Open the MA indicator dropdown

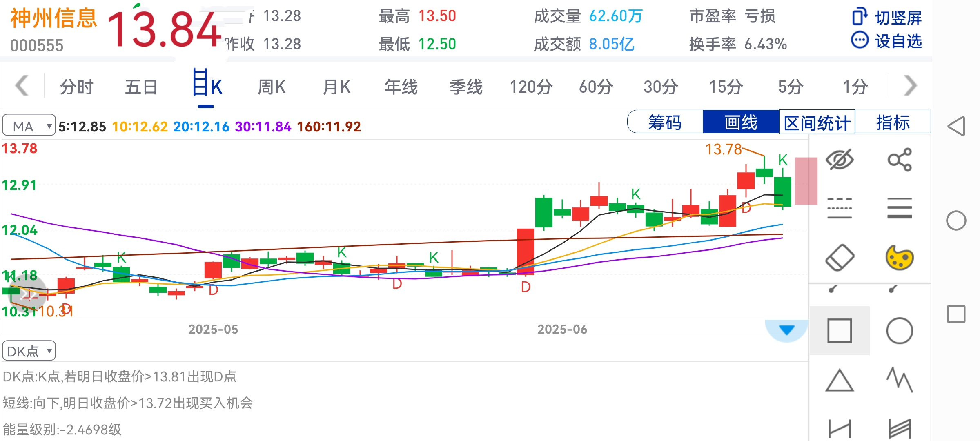click(29, 126)
